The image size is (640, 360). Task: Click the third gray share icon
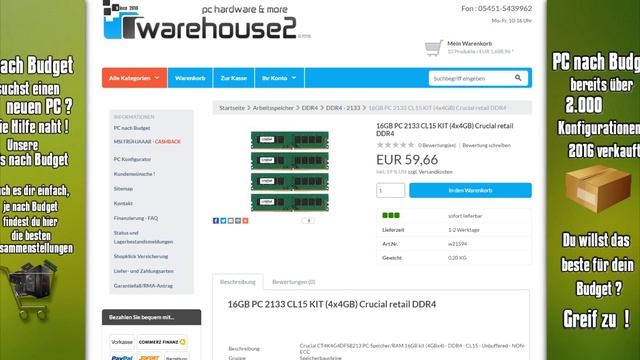coord(230,221)
